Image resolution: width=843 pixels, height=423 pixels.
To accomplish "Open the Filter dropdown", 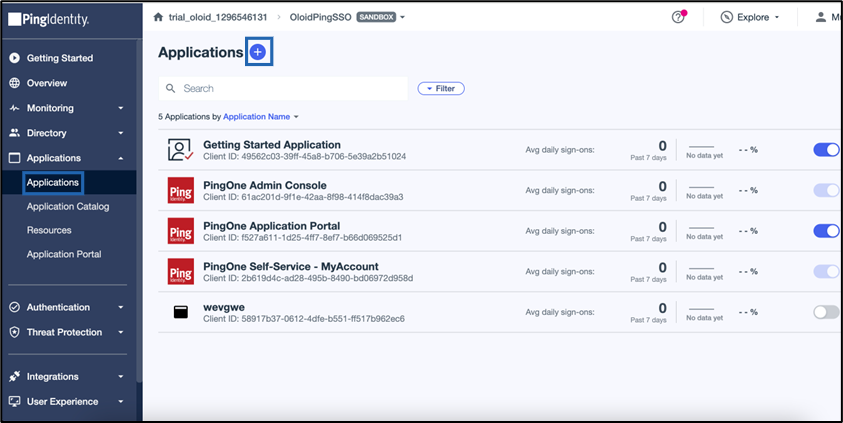I will [x=441, y=89].
